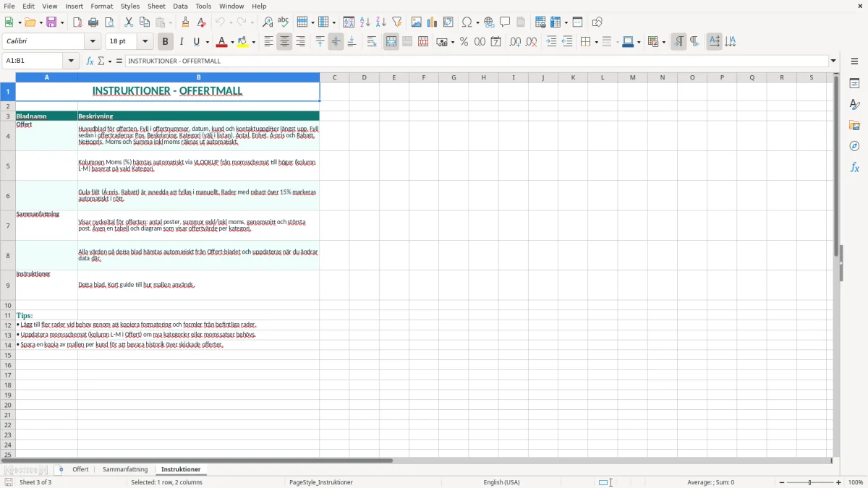The image size is (868, 488).
Task: Add a decimal place
Action: (515, 42)
